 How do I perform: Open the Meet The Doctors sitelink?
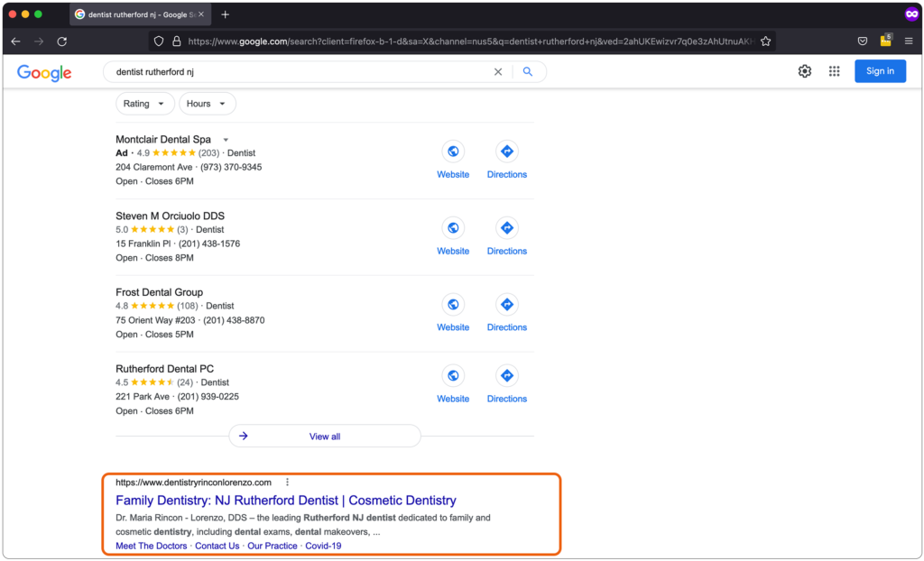pos(151,546)
